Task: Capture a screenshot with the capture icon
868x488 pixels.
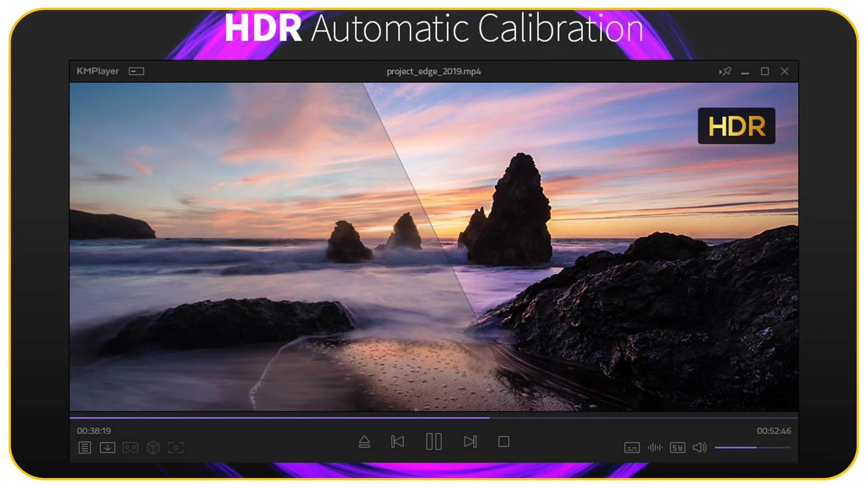Action: 176,448
